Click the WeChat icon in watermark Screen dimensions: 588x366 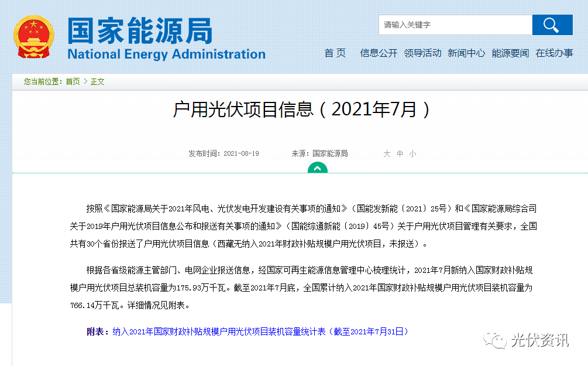pos(497,340)
